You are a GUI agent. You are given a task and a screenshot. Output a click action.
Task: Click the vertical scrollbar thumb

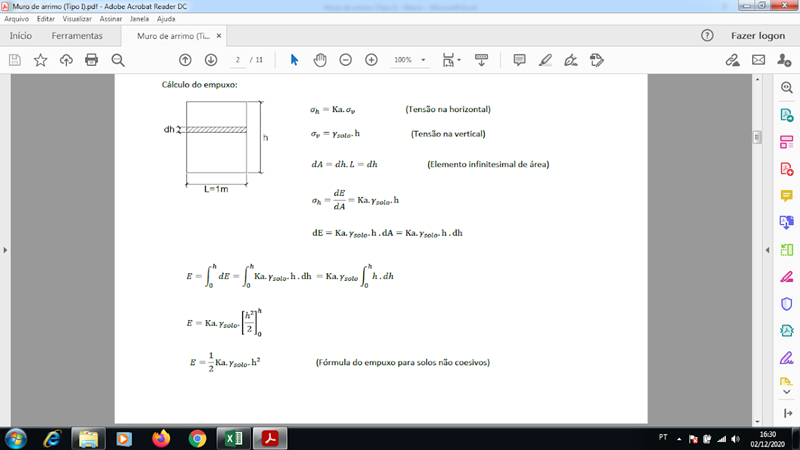click(x=757, y=137)
